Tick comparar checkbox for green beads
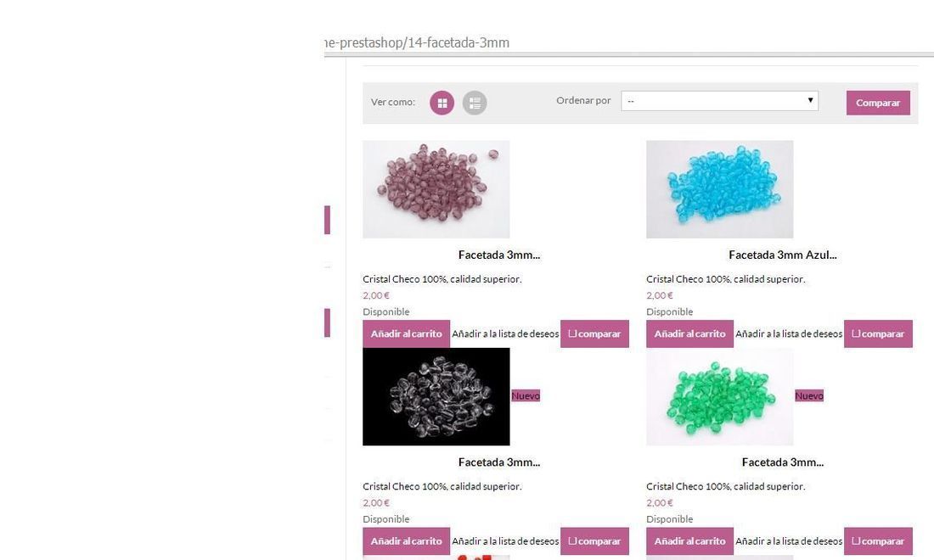Image resolution: width=934 pixels, height=560 pixels. point(856,540)
